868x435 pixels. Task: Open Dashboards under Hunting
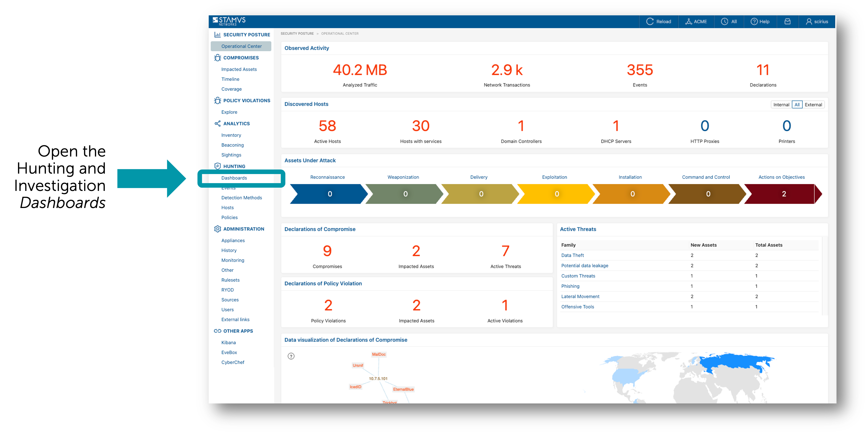(234, 178)
